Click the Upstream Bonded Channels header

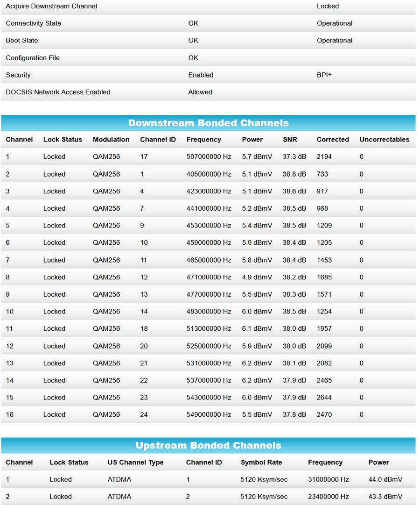(x=209, y=446)
